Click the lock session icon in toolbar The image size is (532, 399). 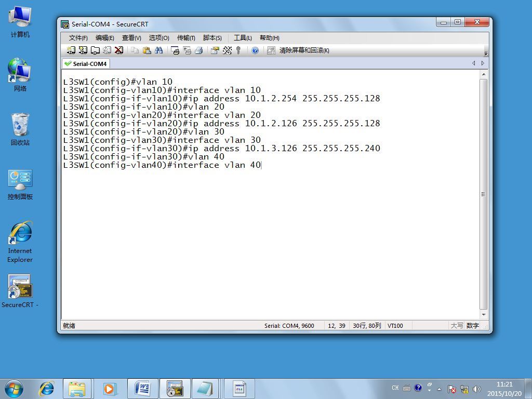[x=271, y=50]
